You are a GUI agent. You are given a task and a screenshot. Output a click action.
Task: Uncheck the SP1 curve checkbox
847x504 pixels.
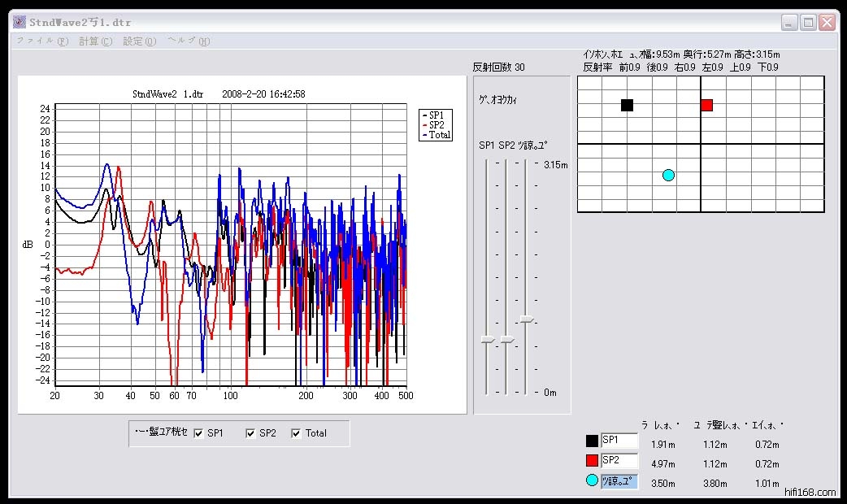pos(199,433)
